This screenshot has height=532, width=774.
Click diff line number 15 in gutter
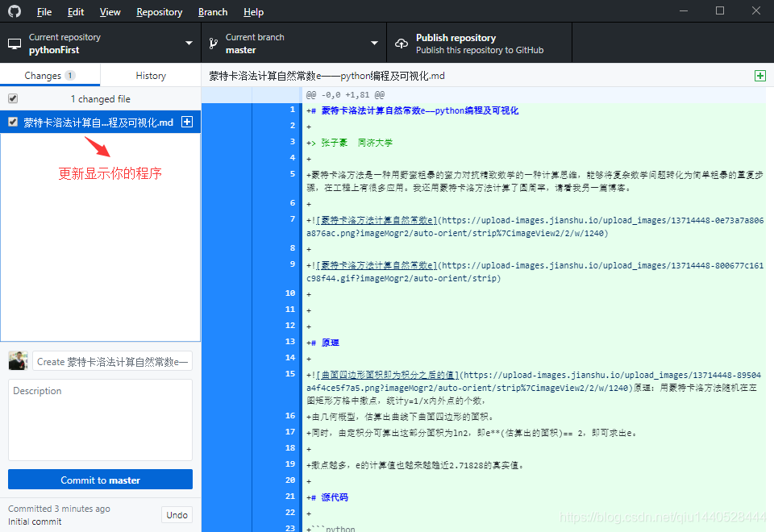pyautogui.click(x=290, y=373)
